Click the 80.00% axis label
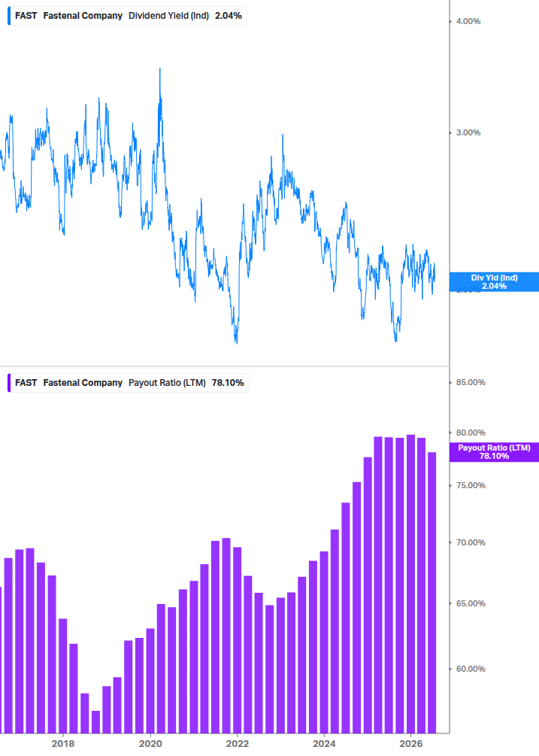539x756 pixels. 471,433
